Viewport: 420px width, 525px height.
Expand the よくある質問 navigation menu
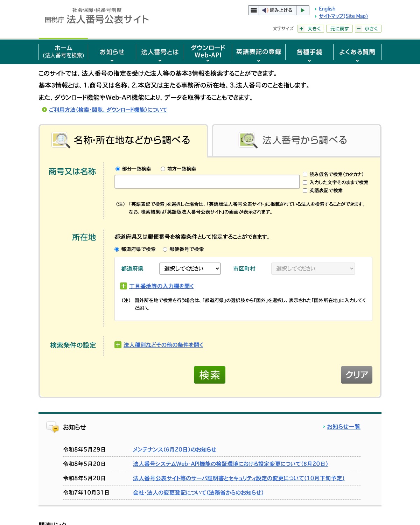(357, 52)
